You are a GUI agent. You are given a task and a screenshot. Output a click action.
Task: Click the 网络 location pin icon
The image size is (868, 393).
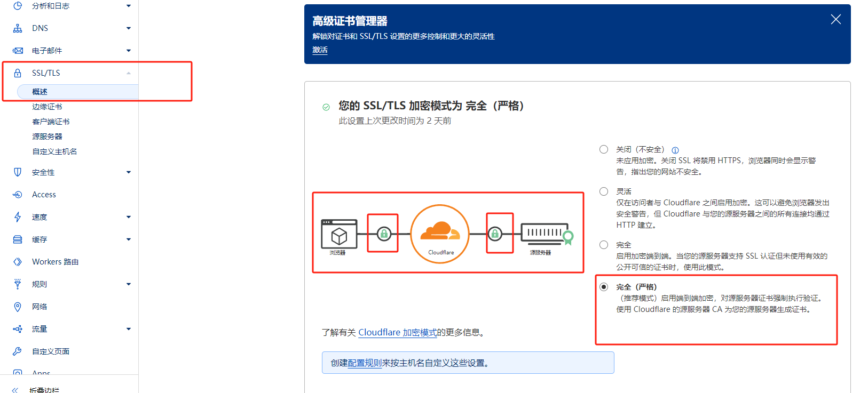point(18,307)
